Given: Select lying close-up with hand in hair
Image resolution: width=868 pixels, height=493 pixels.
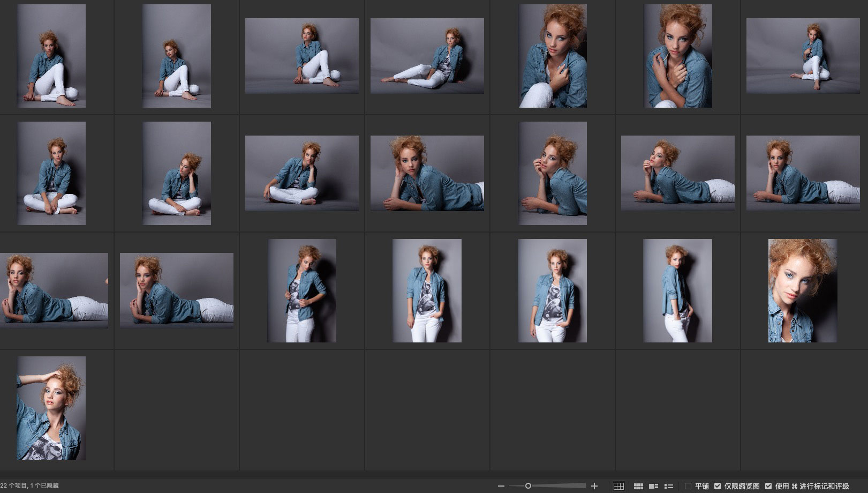Looking at the screenshot, I should coord(427,173).
